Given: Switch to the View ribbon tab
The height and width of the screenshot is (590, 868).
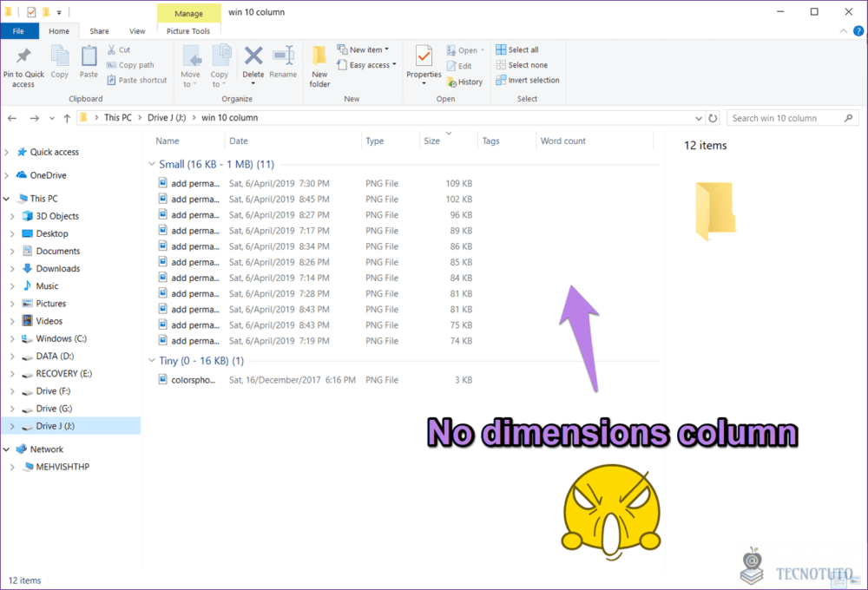Looking at the screenshot, I should point(137,31).
